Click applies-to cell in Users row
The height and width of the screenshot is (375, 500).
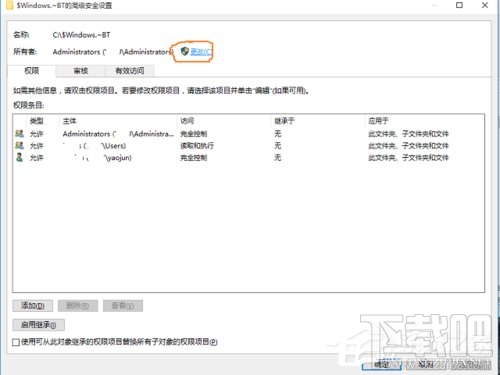[x=408, y=146]
